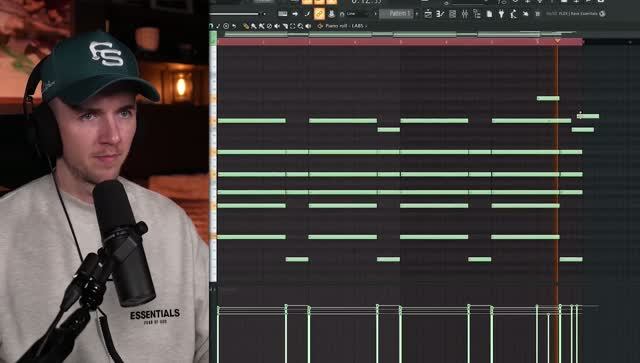
Task: Open the Browser tree icon
Action: (477, 14)
